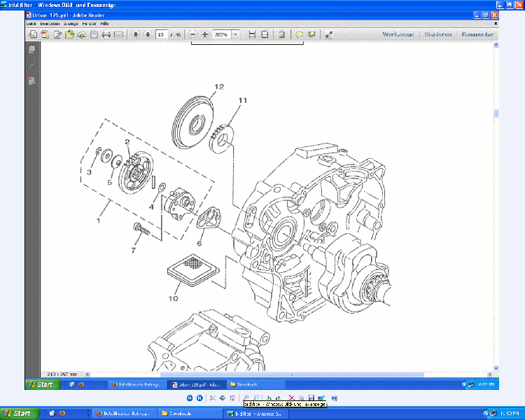
Task: Zoom in using the plus button
Action: pyautogui.click(x=205, y=34)
